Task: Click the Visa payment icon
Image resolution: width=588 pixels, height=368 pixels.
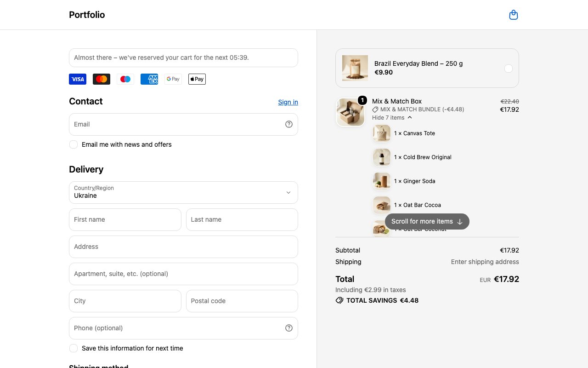Action: point(78,79)
